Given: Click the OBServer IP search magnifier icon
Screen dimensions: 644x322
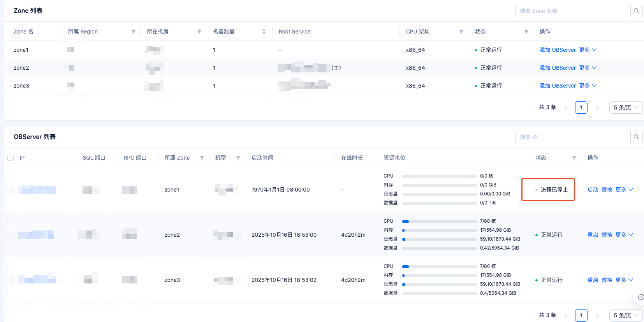Looking at the screenshot, I should [x=636, y=137].
